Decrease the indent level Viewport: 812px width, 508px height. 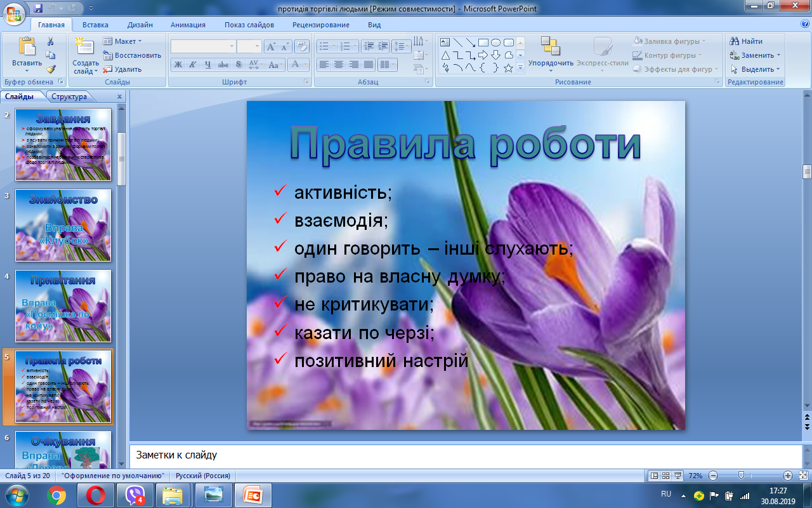click(x=369, y=46)
